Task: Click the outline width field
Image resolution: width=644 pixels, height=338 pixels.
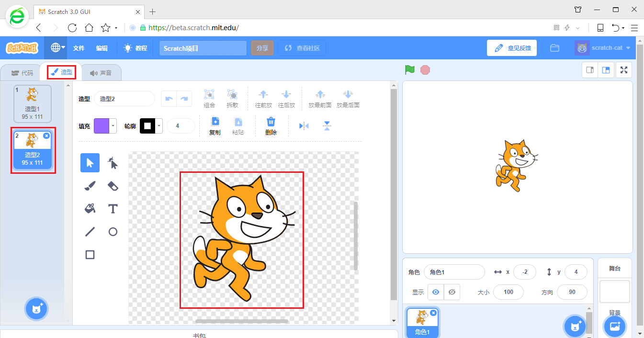Action: click(181, 126)
